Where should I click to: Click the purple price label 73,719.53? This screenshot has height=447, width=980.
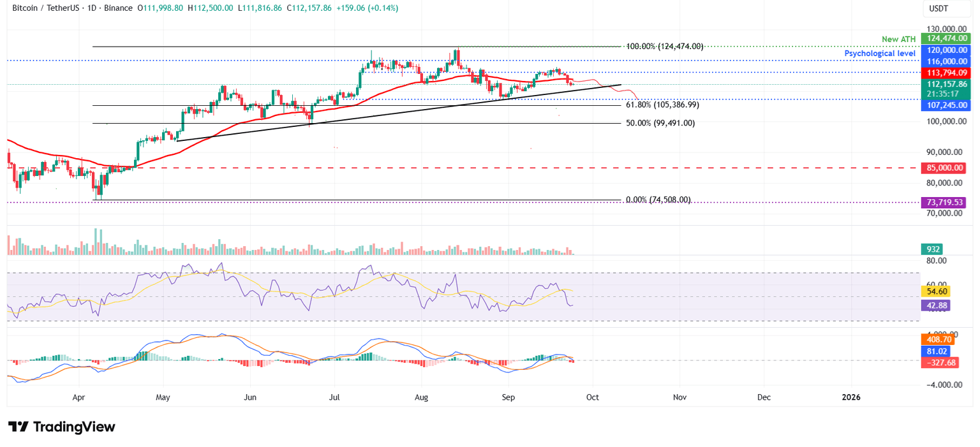(945, 202)
